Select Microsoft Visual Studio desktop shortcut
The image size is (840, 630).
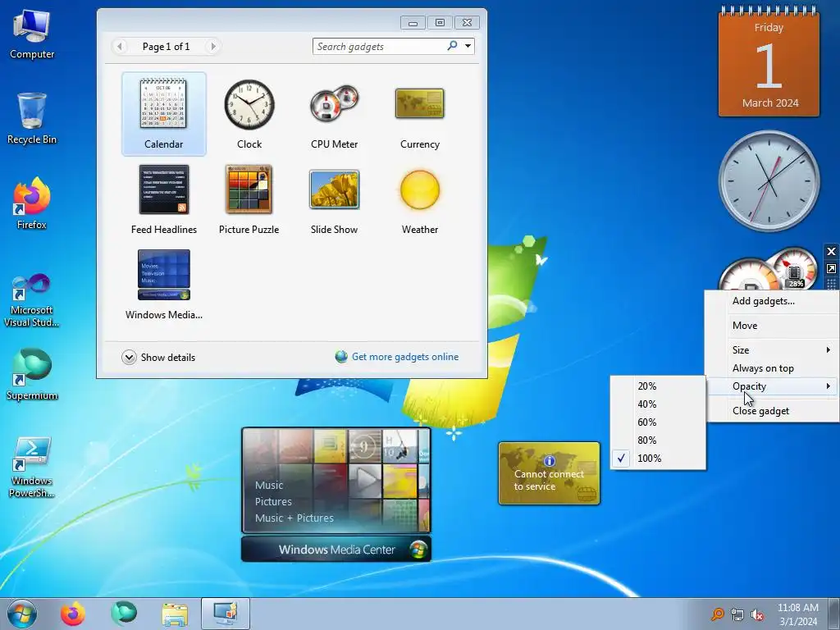(x=32, y=299)
